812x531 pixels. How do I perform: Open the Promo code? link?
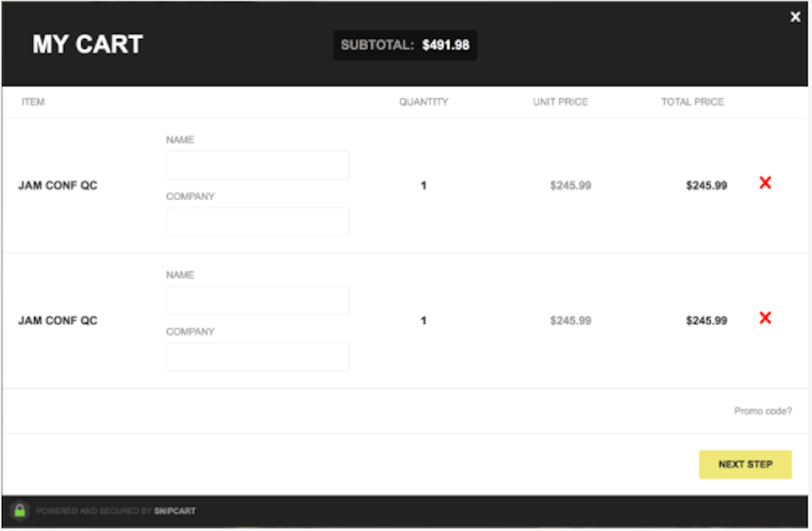coord(762,411)
